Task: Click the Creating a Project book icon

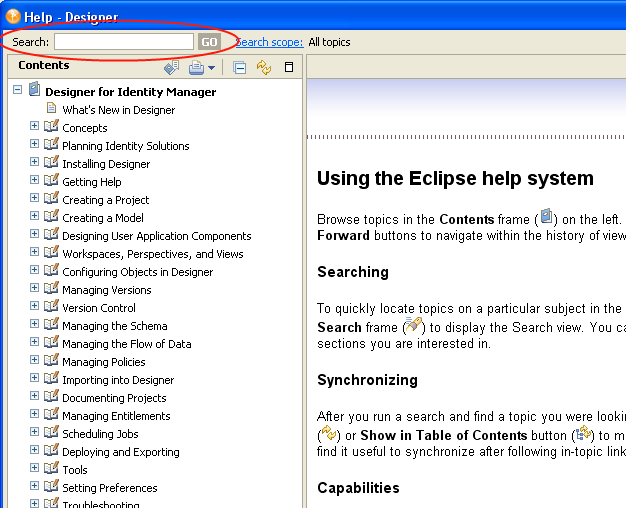Action: tap(51, 197)
